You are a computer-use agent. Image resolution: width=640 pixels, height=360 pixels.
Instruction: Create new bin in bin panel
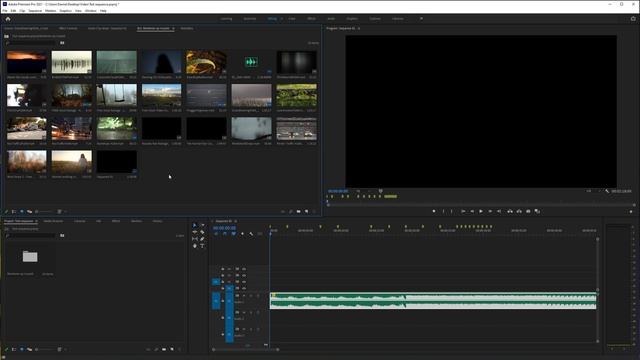click(299, 211)
